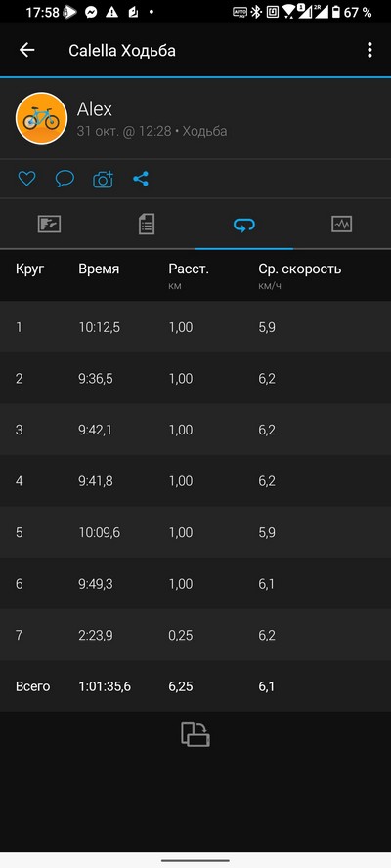Open the three-dot overflow menu
The height and width of the screenshot is (868, 391).
pyautogui.click(x=369, y=50)
